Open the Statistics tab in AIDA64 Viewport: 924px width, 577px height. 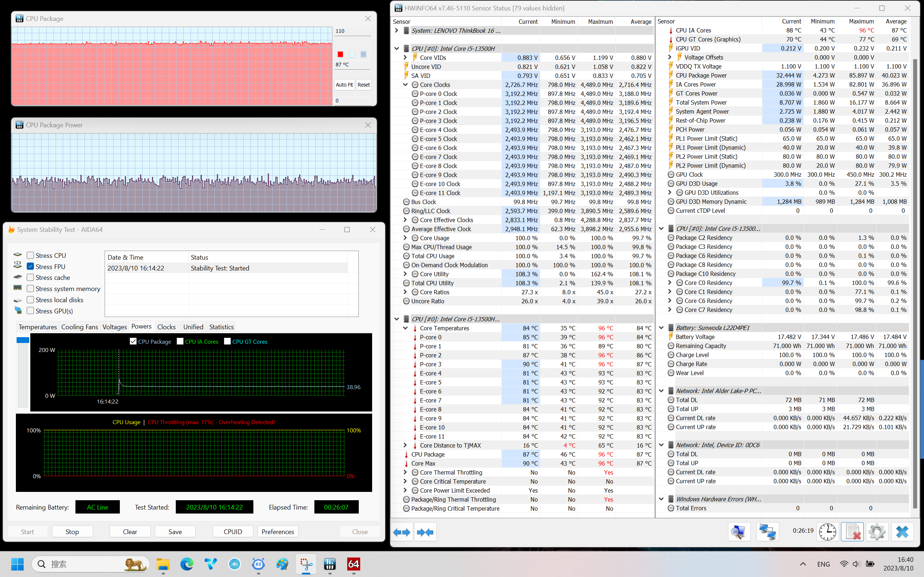(x=221, y=327)
